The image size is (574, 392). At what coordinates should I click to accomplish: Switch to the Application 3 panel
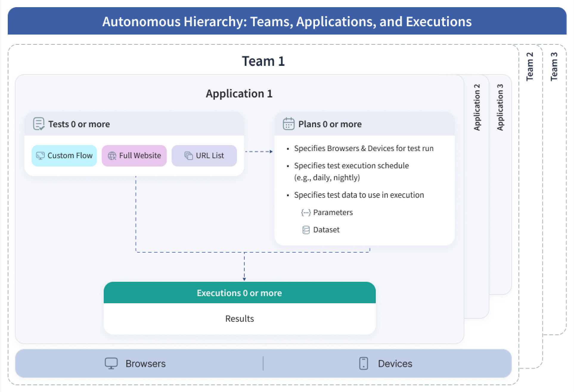500,107
